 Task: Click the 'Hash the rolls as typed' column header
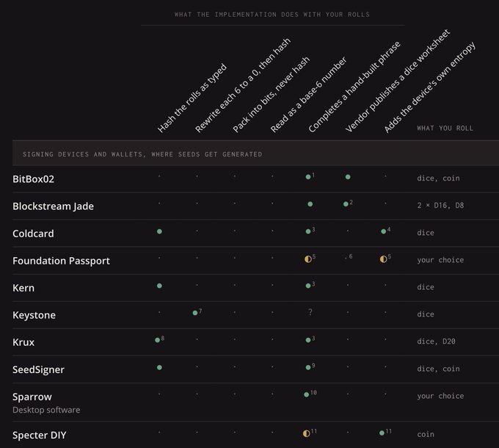192,98
